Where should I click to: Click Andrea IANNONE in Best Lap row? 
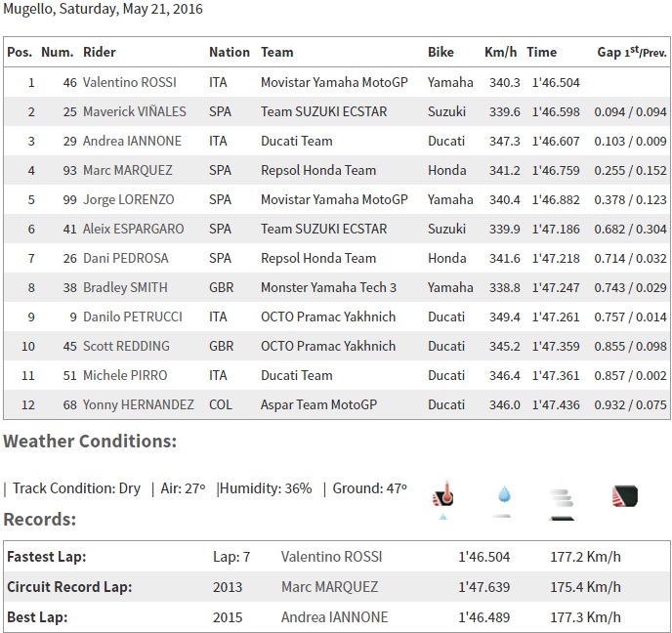coord(334,617)
